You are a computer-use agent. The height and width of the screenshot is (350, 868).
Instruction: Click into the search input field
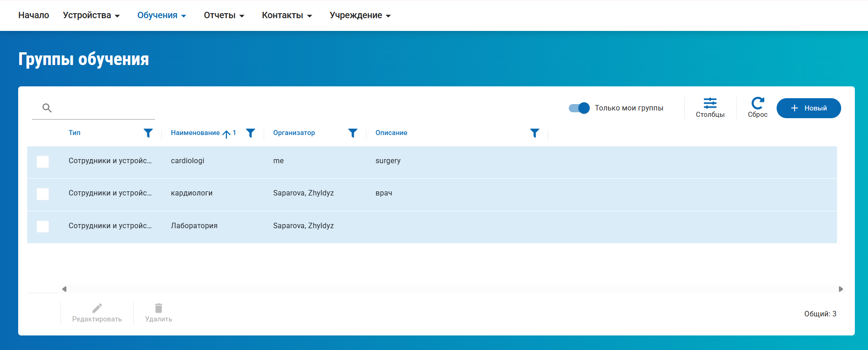click(x=104, y=108)
